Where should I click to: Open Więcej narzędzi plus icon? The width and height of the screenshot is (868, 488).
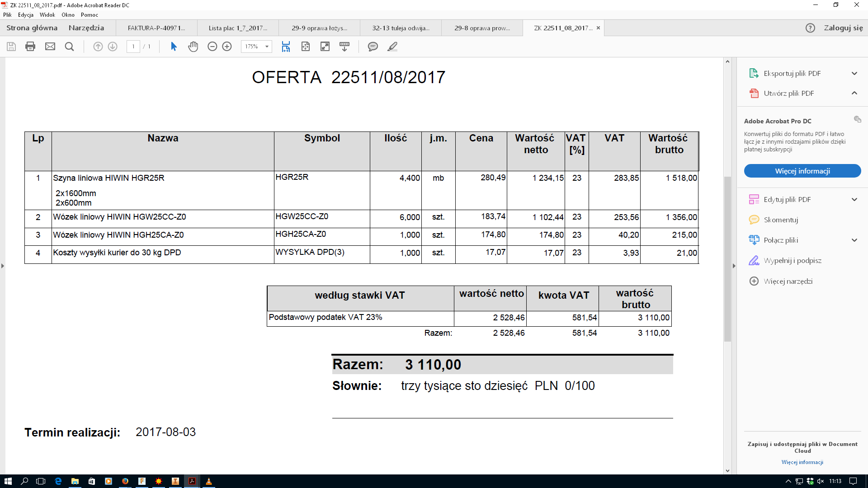pyautogui.click(x=754, y=281)
